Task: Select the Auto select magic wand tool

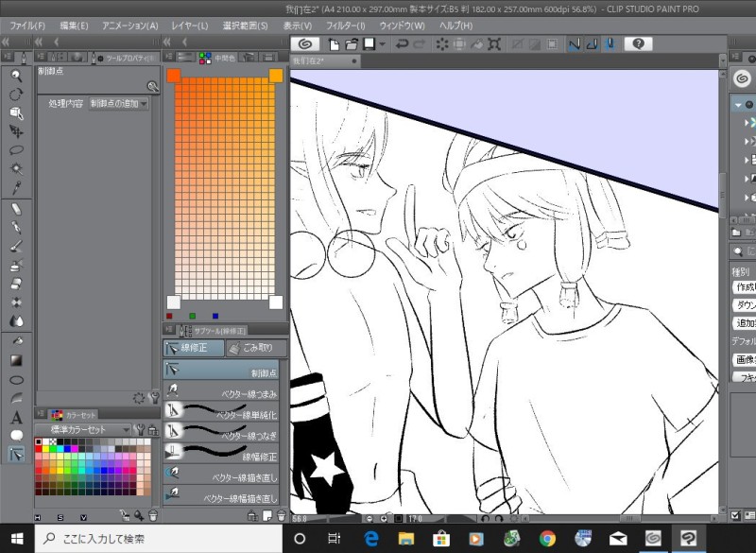Action: [x=16, y=169]
